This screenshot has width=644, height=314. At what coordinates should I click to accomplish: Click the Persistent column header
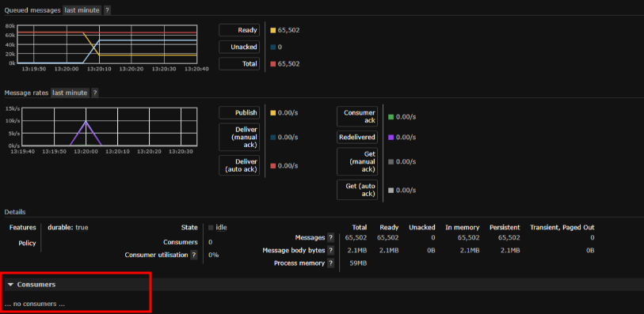[505, 227]
